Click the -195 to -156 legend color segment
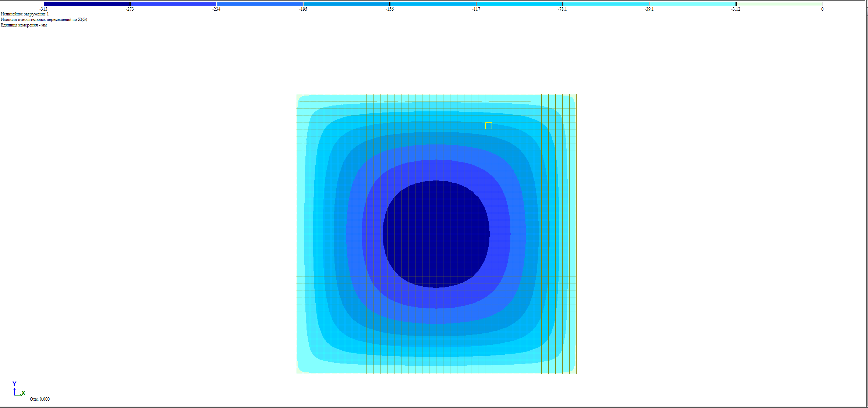Screen dimensions: 868x408 point(347,4)
